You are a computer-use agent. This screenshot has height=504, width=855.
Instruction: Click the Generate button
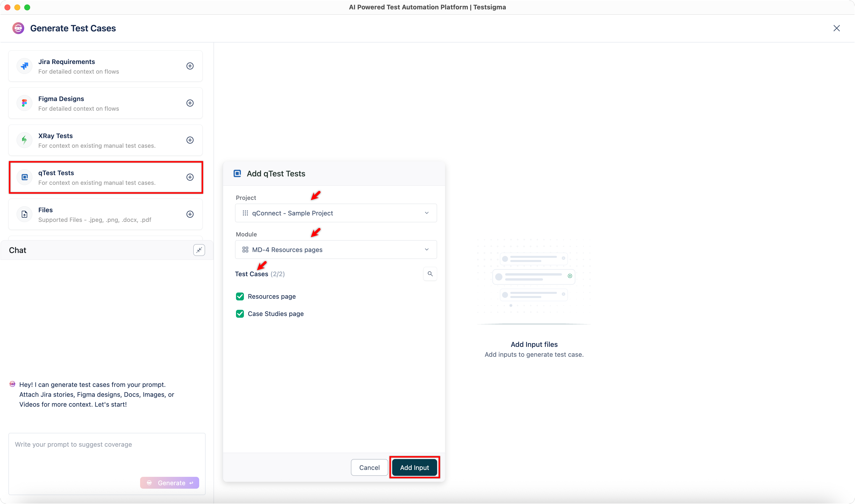tap(170, 483)
